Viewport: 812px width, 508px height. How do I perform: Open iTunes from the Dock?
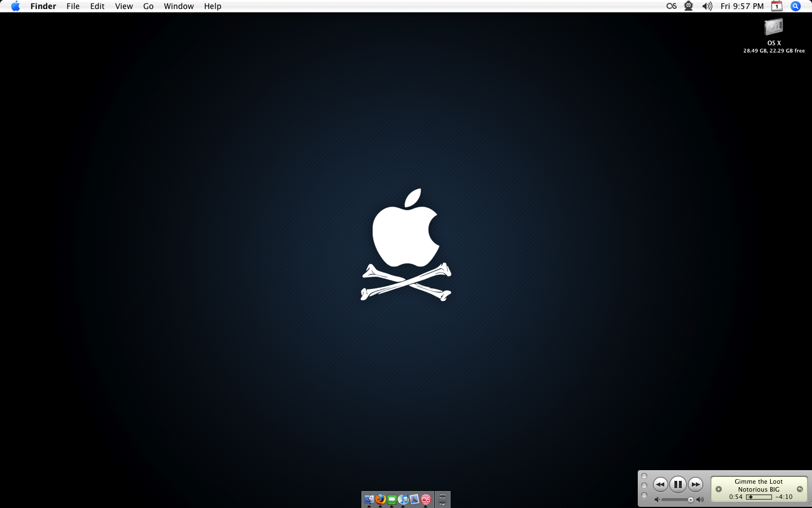(403, 499)
